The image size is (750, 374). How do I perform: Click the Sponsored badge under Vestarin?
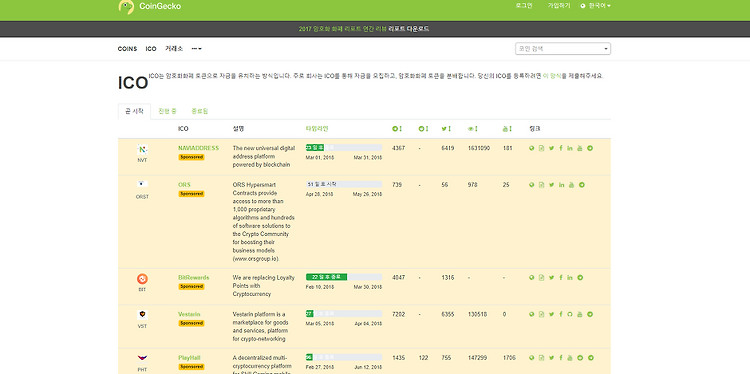191,323
